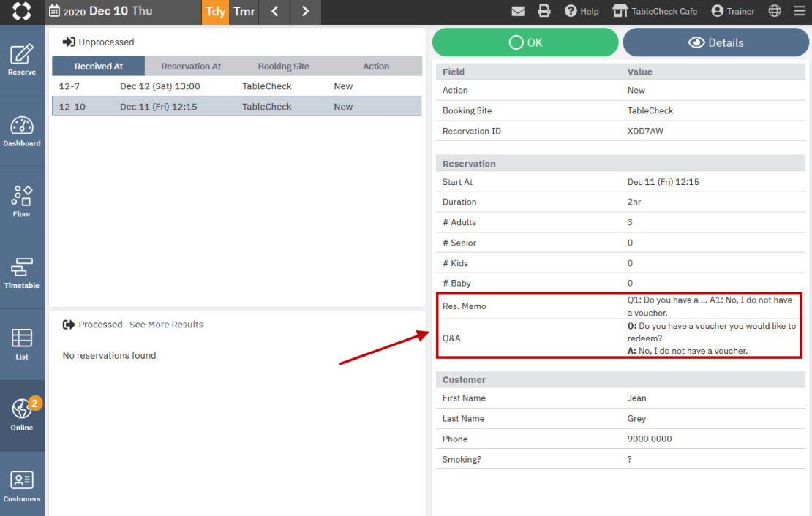Click First Name value Jean

click(x=637, y=398)
